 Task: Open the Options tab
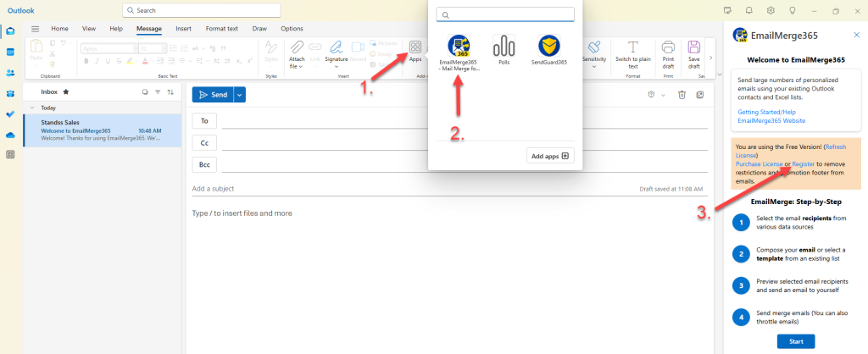tap(292, 29)
